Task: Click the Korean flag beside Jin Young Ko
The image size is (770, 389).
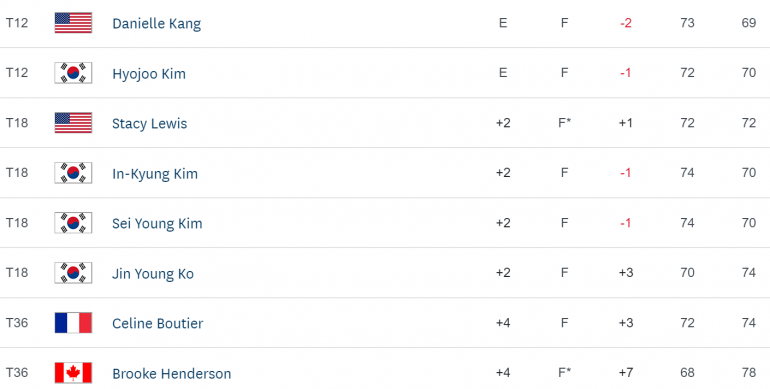Action: pos(73,273)
